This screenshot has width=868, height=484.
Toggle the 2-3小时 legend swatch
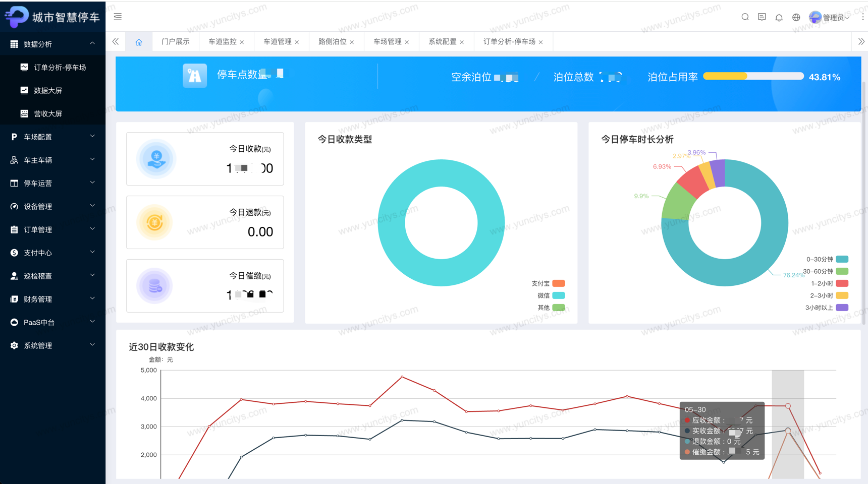[842, 295]
